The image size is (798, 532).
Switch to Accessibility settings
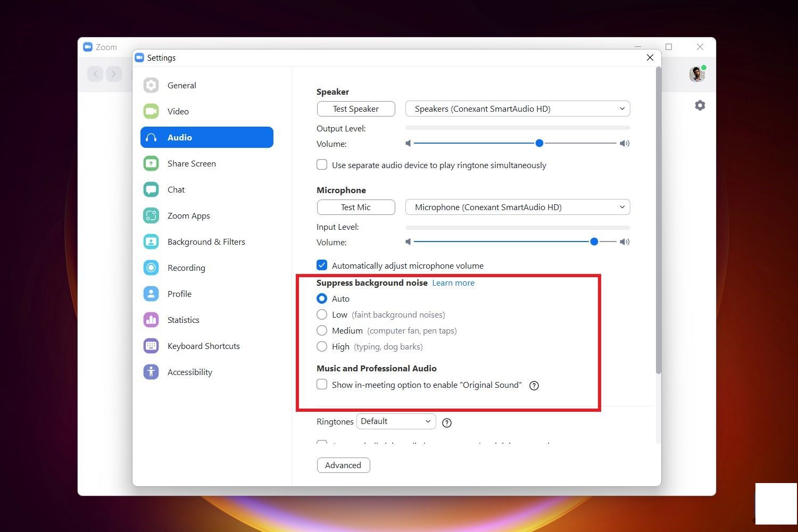click(207, 372)
